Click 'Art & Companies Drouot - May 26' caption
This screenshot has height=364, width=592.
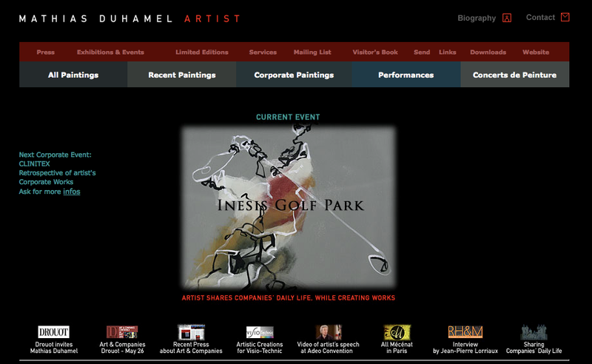pyautogui.click(x=122, y=348)
